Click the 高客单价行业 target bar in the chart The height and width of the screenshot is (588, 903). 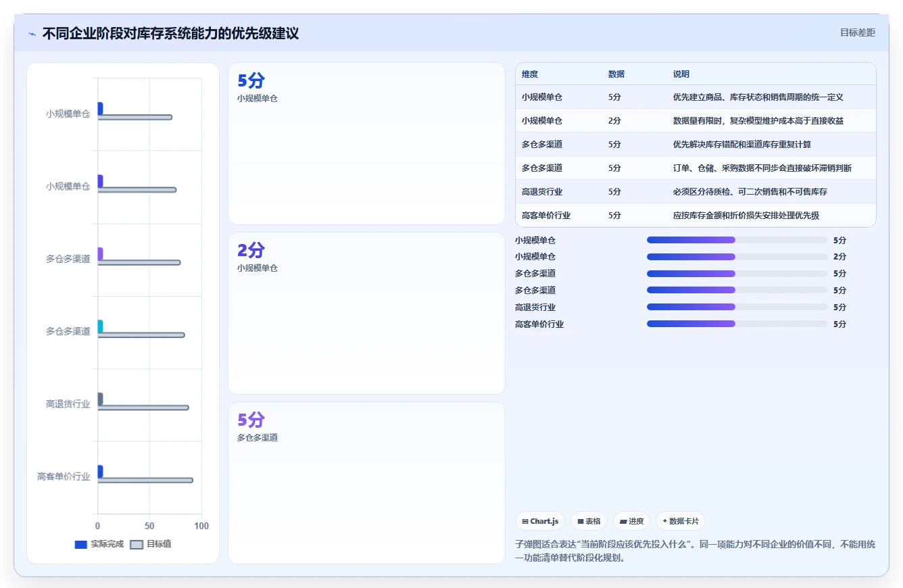[145, 481]
